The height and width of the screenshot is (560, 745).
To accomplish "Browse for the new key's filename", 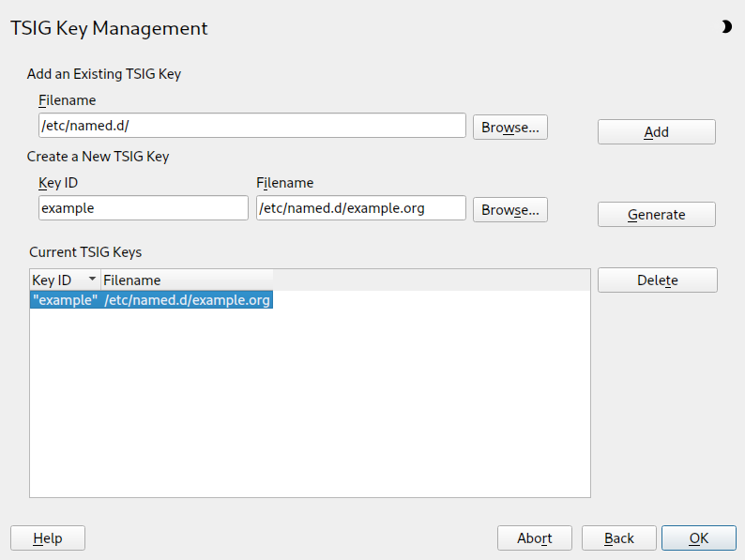I will point(509,210).
